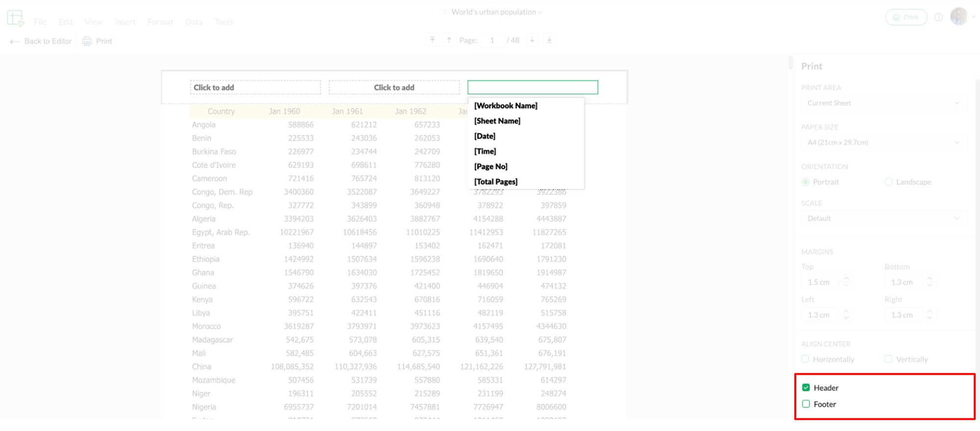Open the Print Area dropdown
Screen dimensions: 980x431
tap(884, 103)
